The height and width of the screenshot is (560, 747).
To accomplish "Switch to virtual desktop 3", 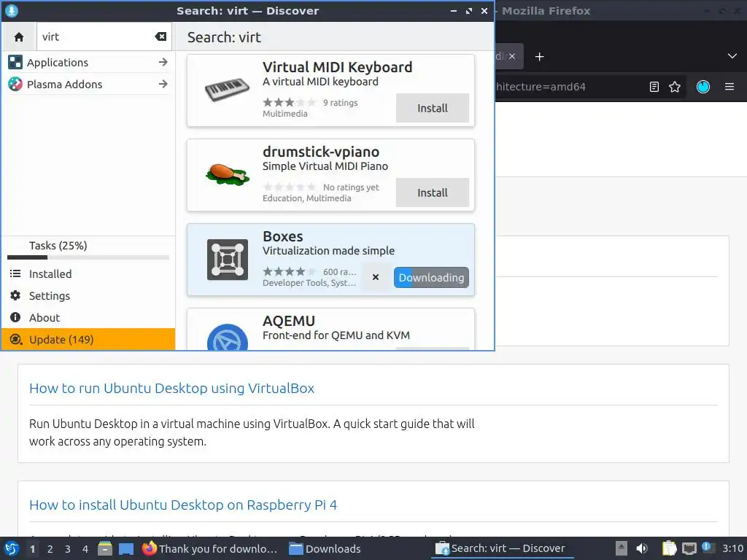I will click(68, 549).
